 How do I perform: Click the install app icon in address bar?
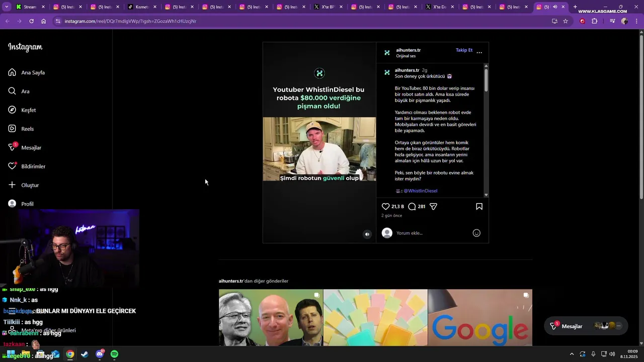(x=554, y=21)
